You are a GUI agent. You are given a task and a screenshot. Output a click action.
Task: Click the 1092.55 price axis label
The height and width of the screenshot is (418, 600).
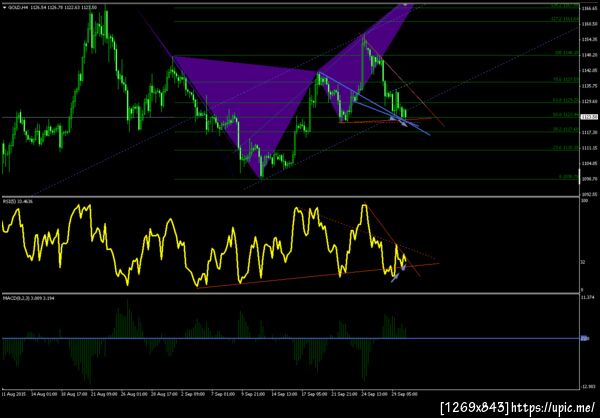click(588, 194)
